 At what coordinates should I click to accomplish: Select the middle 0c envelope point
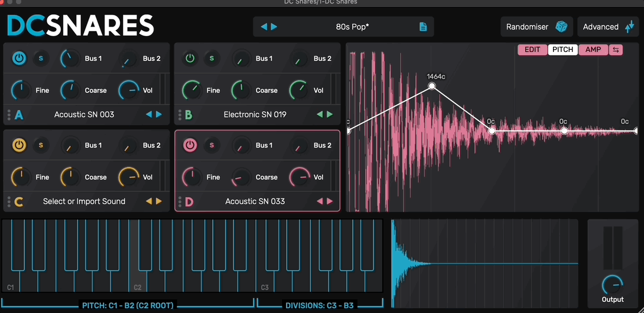coord(564,131)
